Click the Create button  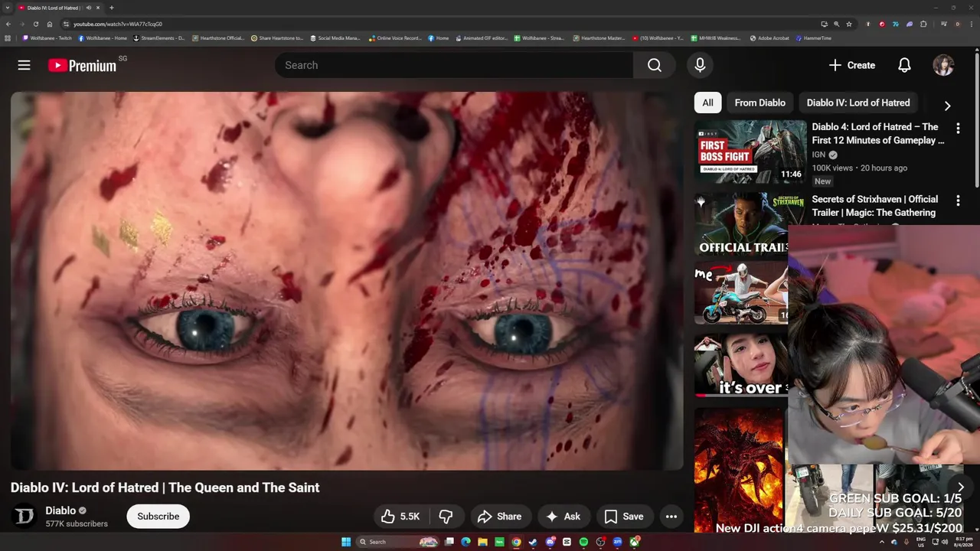click(x=852, y=65)
